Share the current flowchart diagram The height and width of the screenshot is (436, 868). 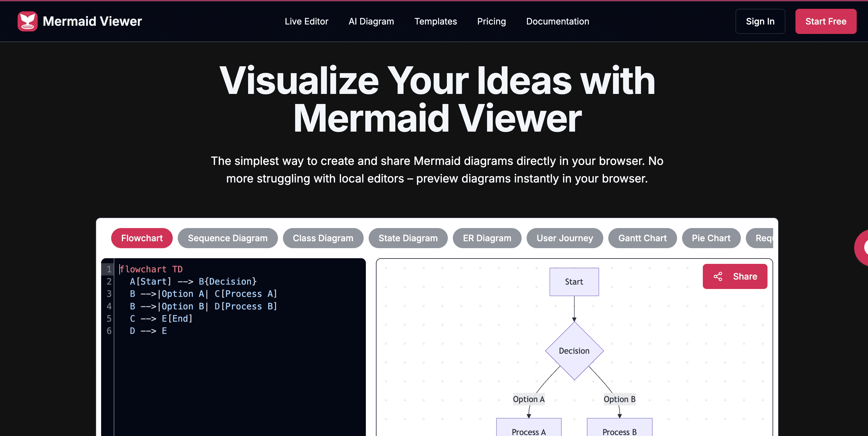[735, 276]
